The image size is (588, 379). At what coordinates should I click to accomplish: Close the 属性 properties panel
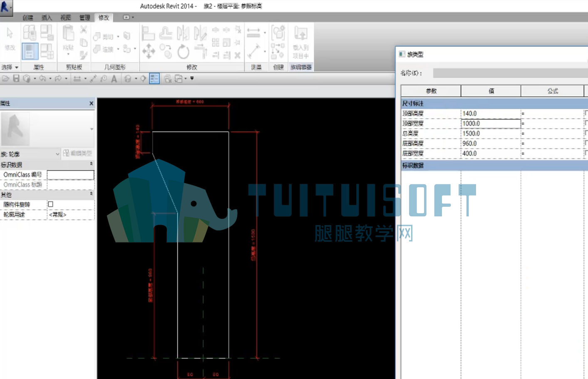pyautogui.click(x=92, y=103)
